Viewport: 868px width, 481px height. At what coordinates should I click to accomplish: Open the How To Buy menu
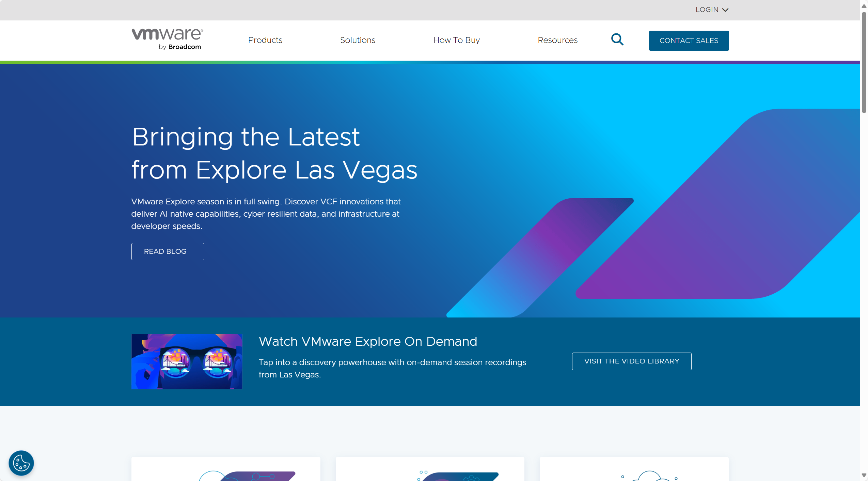456,40
